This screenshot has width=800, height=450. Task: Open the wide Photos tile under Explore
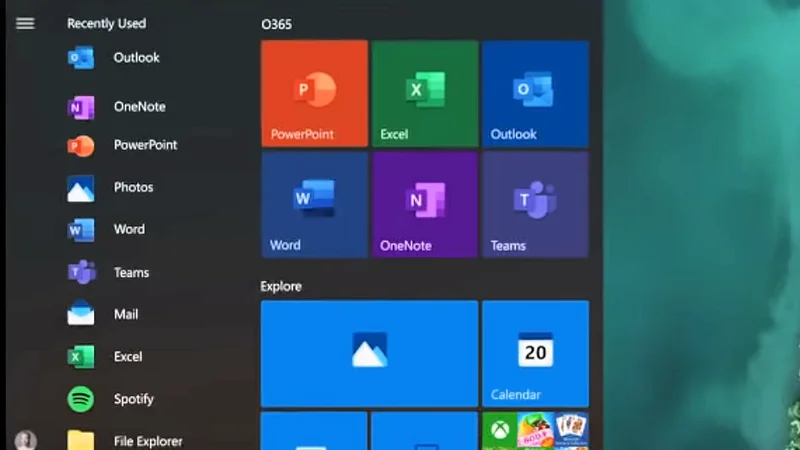pos(369,354)
